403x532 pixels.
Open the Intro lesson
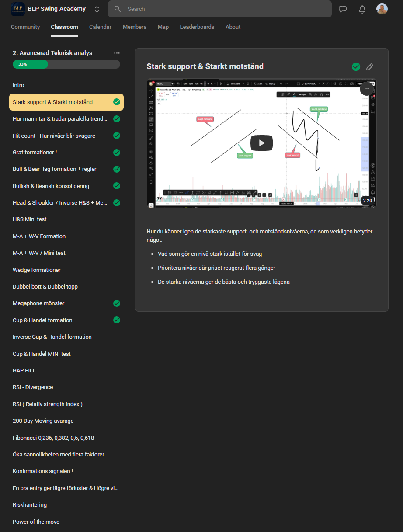tap(66, 85)
